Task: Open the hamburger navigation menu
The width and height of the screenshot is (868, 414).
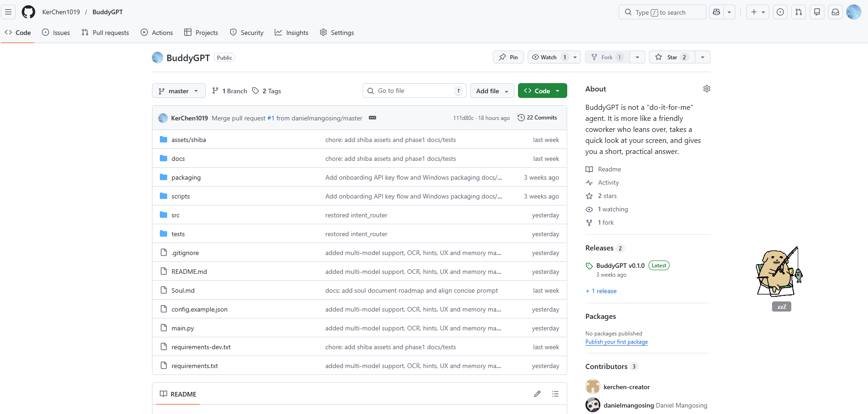Action: [8, 12]
